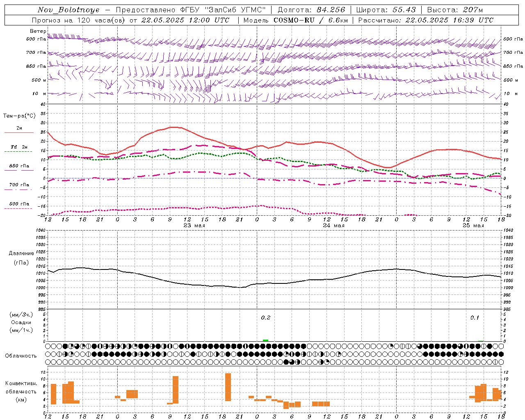Click the Рассчитано: 22.05.2025 16:39 UTC timestamp
The height and width of the screenshot is (420, 525).
[x=426, y=20]
